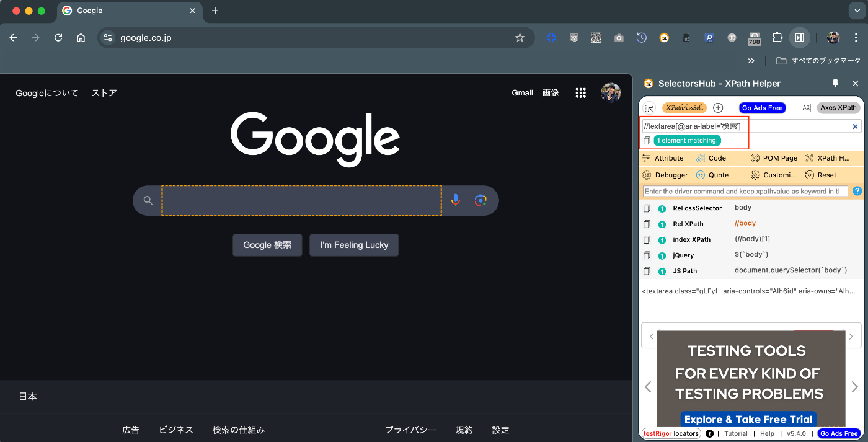Click the plus circle icon beside XPath/cssSel
Screen dimensions: 868x442
point(718,108)
